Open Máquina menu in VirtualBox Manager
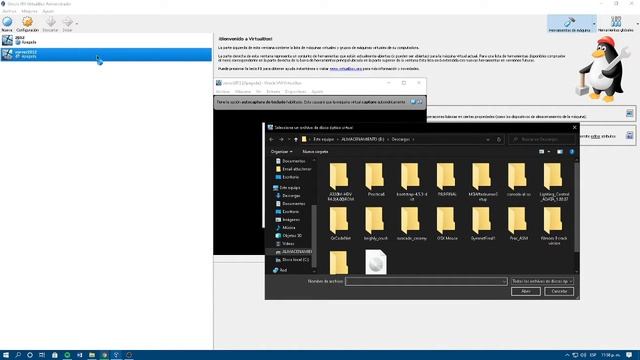This screenshot has width=640, height=360. pos(29,11)
